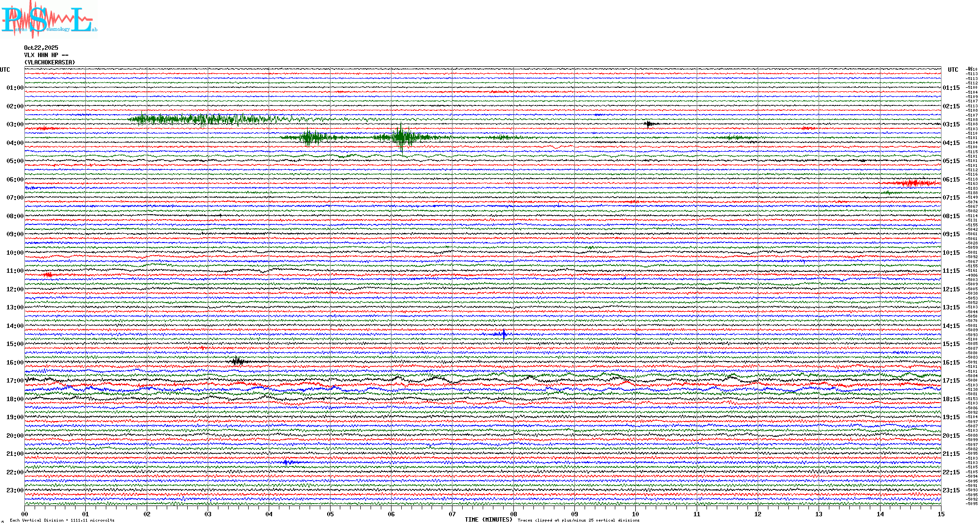This screenshot has height=527, width=980.
Task: Click the right UTC axis label
Action: 953,70
